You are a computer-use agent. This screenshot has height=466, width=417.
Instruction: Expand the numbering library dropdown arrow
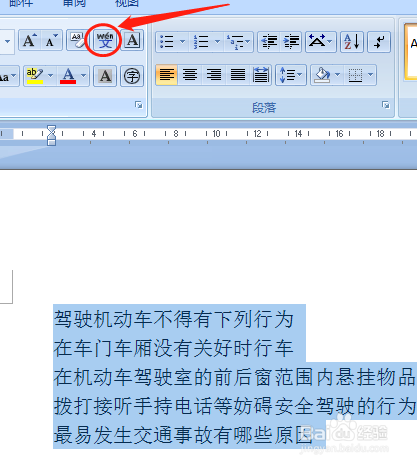tap(217, 42)
